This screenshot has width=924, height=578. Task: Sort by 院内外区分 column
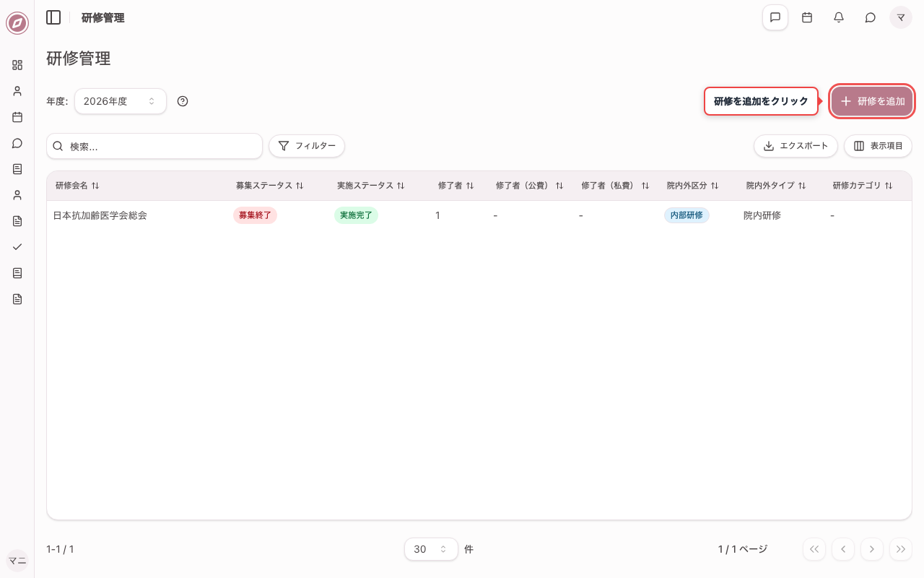click(693, 186)
